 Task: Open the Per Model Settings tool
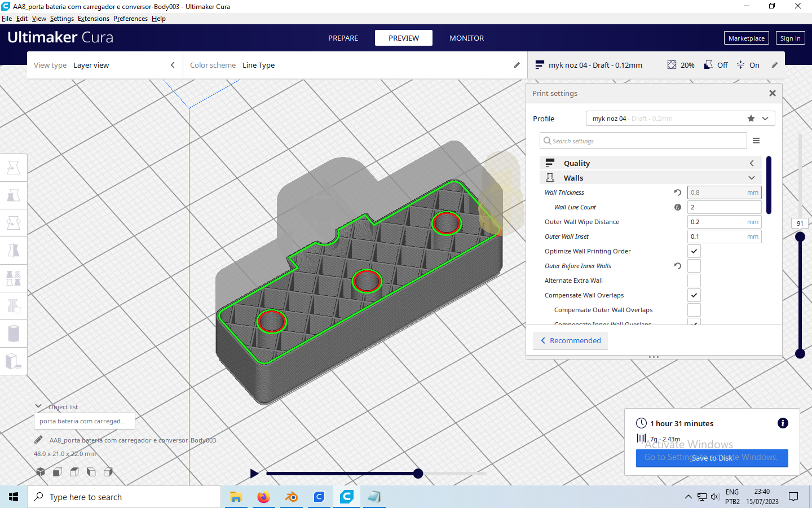tap(14, 278)
